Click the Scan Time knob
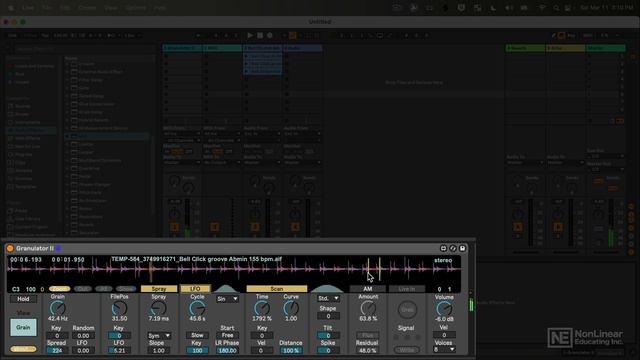 click(262, 309)
